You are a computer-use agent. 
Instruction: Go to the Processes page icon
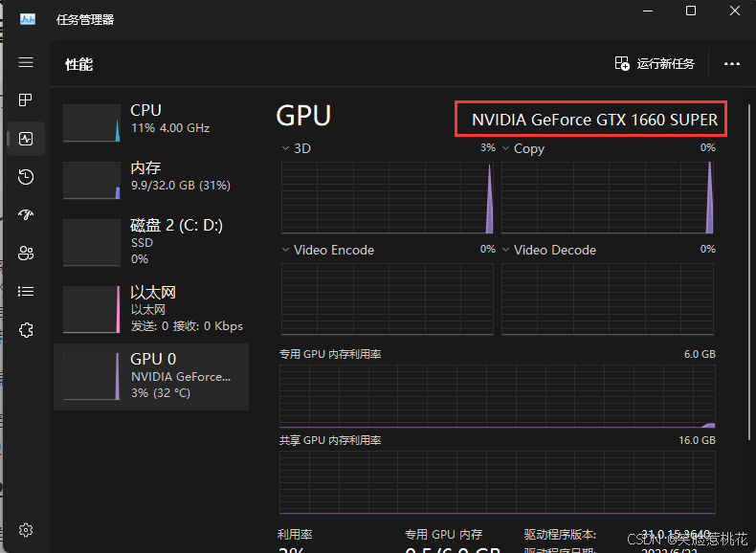(x=26, y=100)
